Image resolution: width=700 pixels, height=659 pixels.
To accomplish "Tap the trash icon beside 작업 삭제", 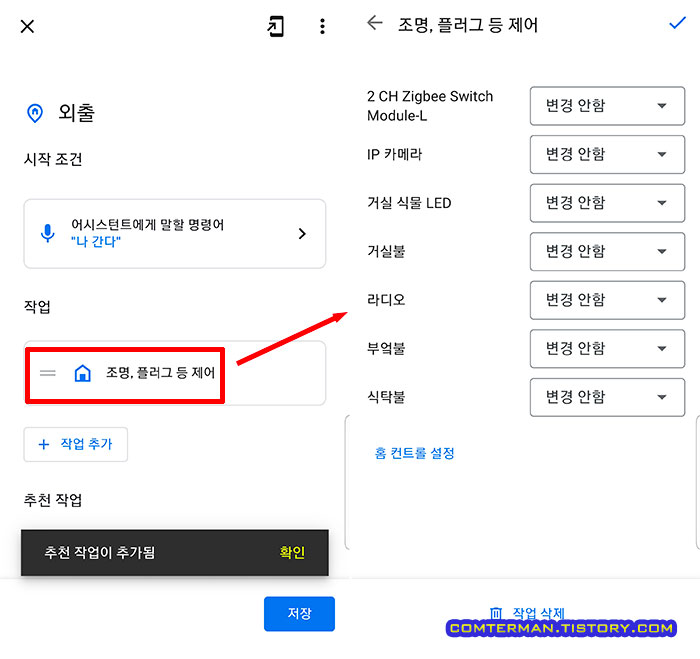I will coord(496,613).
